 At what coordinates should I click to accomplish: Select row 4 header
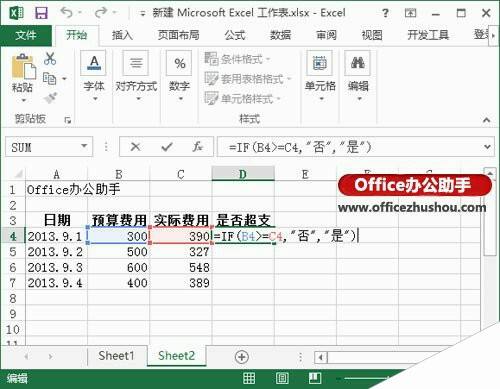13,236
